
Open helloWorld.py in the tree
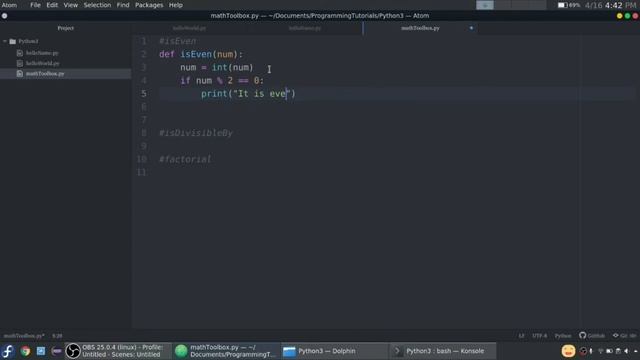click(x=42, y=63)
